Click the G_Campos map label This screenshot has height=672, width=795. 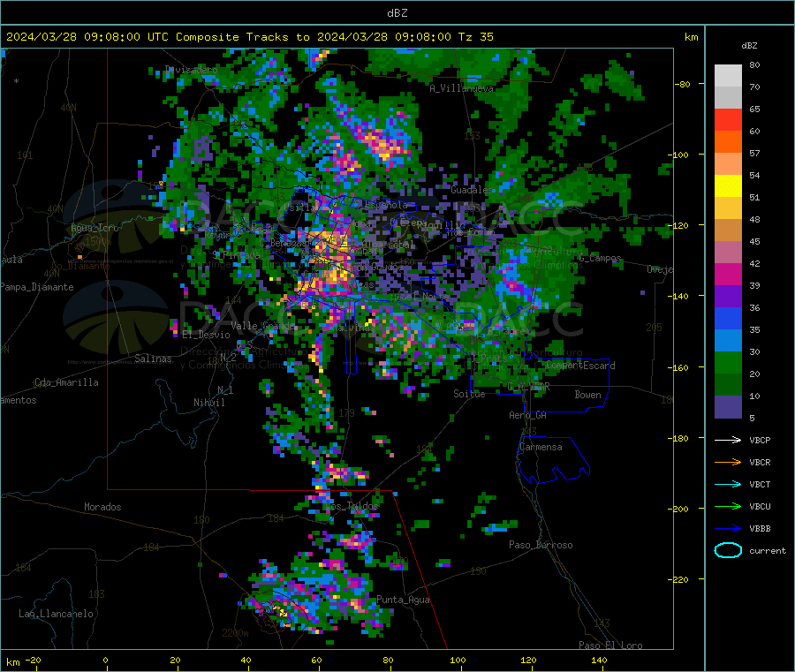600,259
